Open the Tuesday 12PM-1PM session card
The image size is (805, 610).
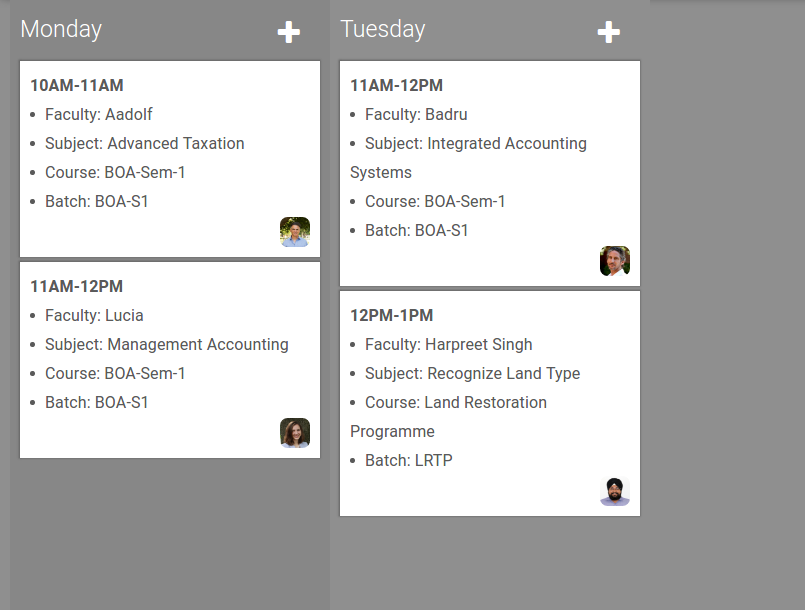490,404
